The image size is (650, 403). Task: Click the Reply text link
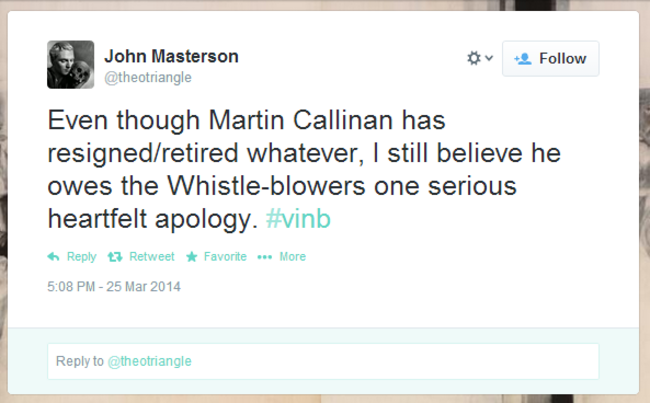[x=82, y=257]
